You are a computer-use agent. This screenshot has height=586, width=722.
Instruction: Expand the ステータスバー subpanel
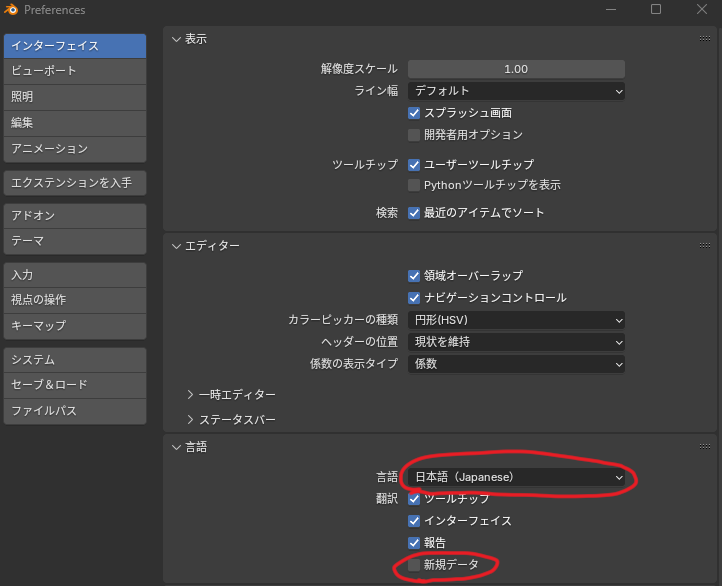point(190,419)
